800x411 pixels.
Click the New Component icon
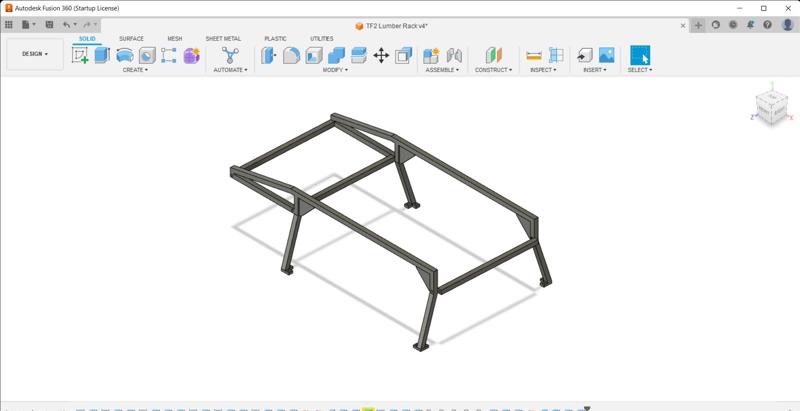[x=431, y=55]
